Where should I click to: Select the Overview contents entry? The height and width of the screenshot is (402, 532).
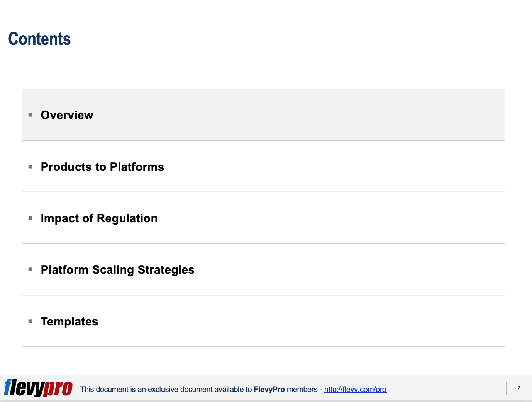[x=67, y=115]
